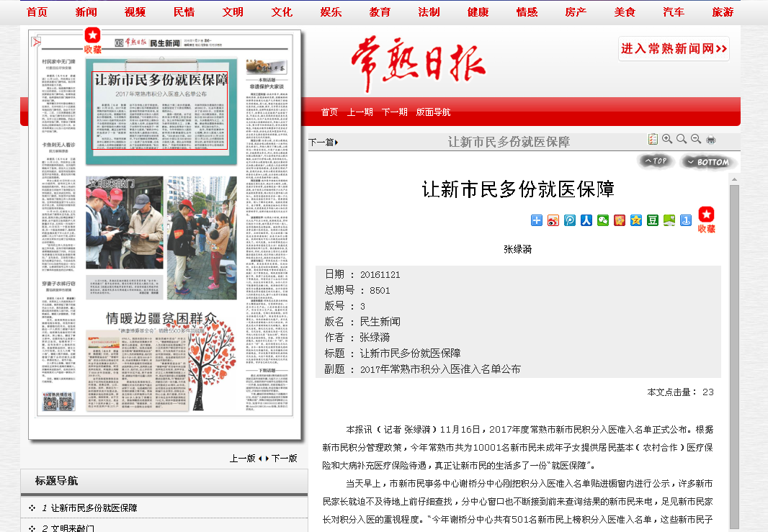Click the 常熟日报 masthead logo
This screenshot has height=532, width=768.
click(x=419, y=63)
